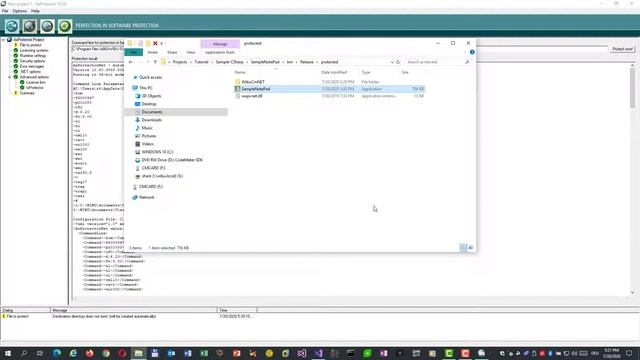This screenshot has height=360, width=640.
Task: Click 'Tutorial' in the address breadcrumb
Action: click(201, 62)
